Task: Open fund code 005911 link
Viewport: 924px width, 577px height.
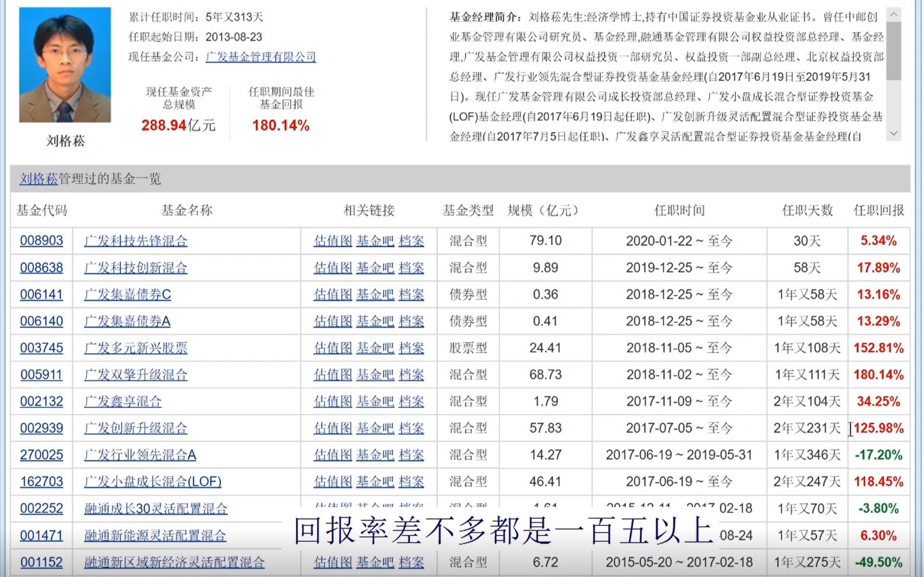Action: pyautogui.click(x=41, y=375)
